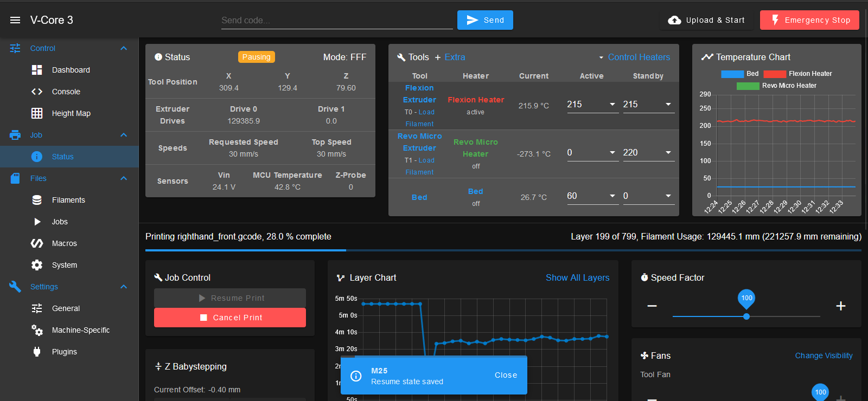868x401 pixels.
Task: Click the Macros icon in sidebar
Action: (37, 243)
